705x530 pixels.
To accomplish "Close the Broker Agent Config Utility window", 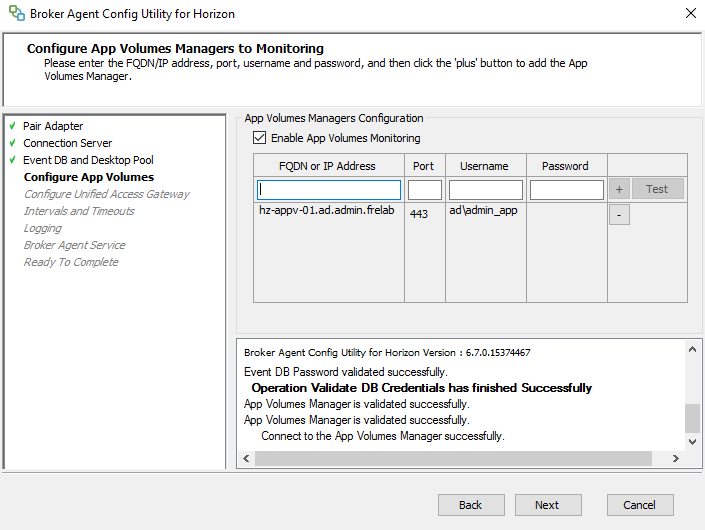I will (691, 13).
